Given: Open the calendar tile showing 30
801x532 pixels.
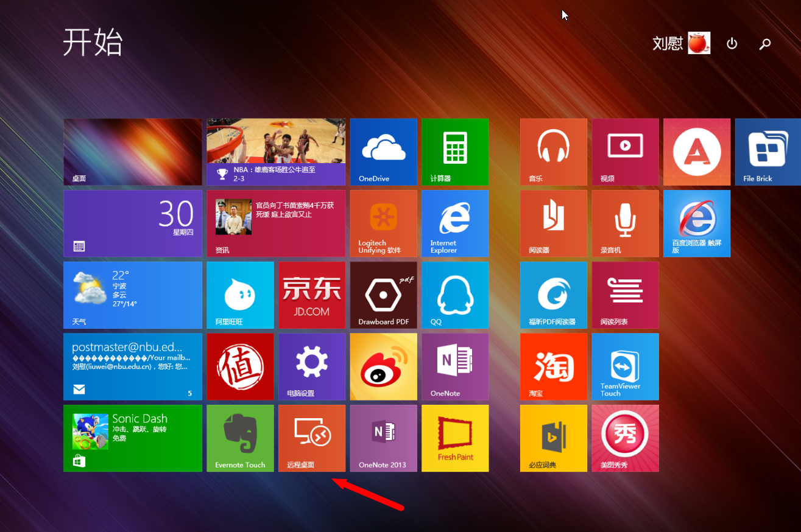Looking at the screenshot, I should click(x=133, y=223).
